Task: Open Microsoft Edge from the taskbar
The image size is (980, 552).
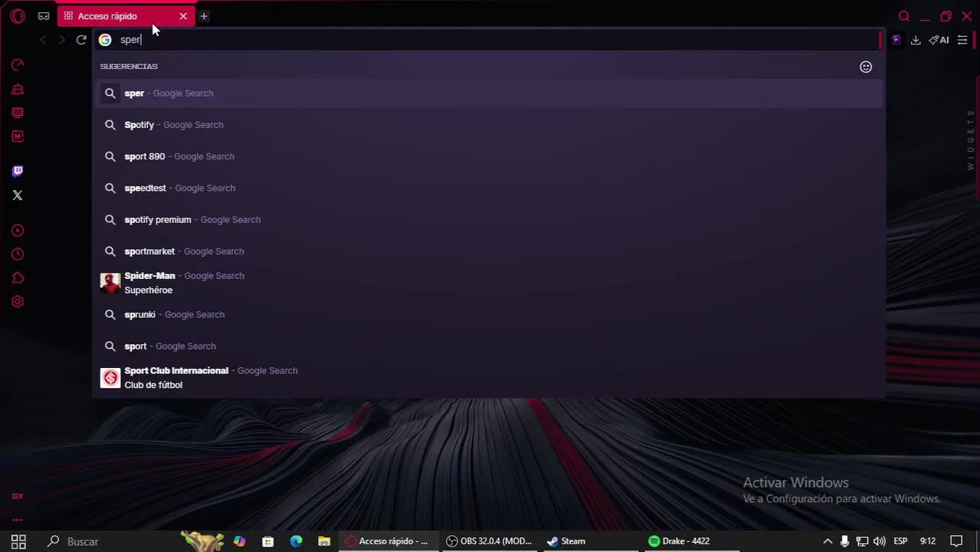Action: pyautogui.click(x=296, y=541)
